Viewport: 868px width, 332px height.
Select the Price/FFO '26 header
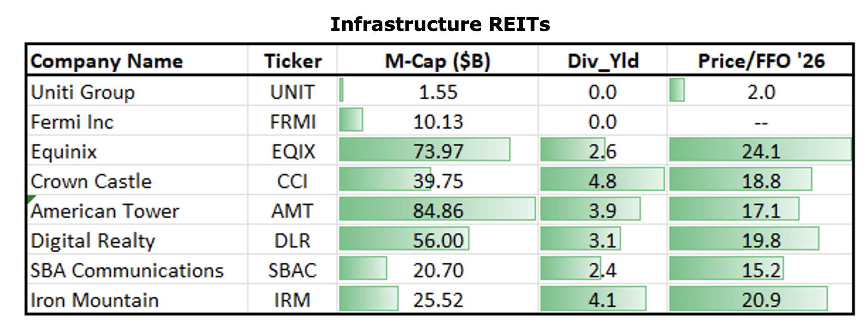point(761,61)
